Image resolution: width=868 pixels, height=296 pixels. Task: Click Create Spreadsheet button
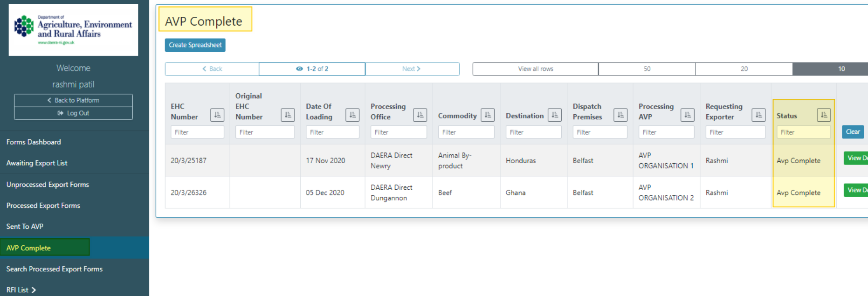195,45
